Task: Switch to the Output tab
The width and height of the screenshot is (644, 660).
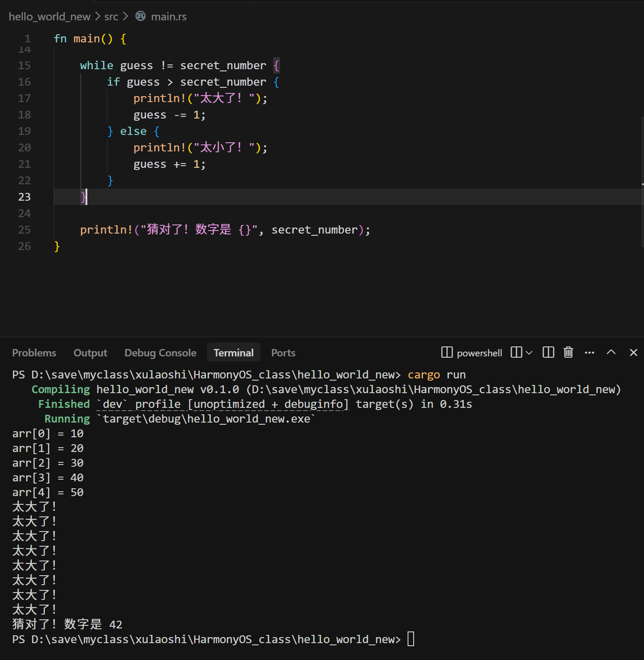Action: [90, 353]
